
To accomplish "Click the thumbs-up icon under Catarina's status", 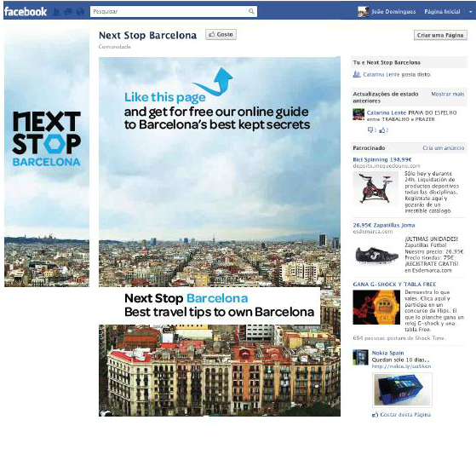I will pos(382,130).
